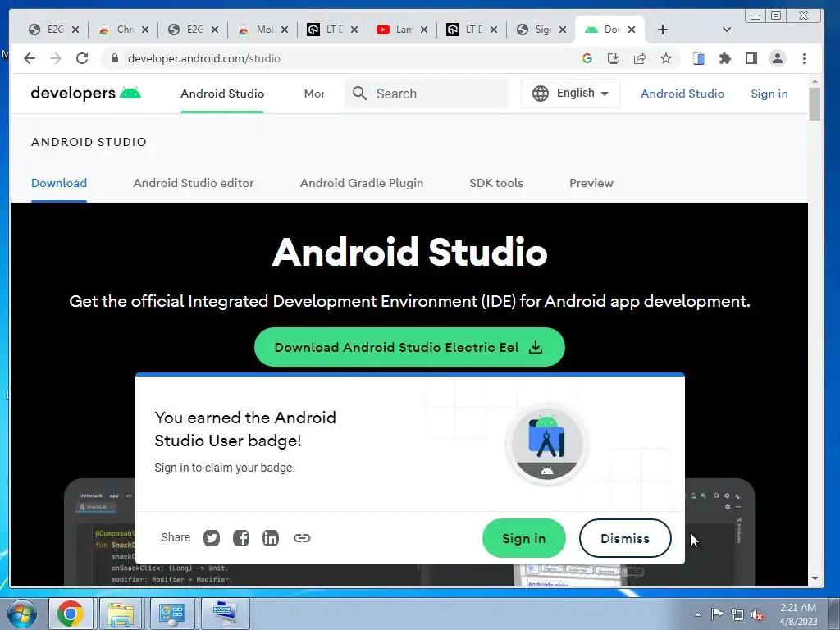Select Android Studio in top navigation
Viewport: 840px width, 630px height.
coord(222,94)
